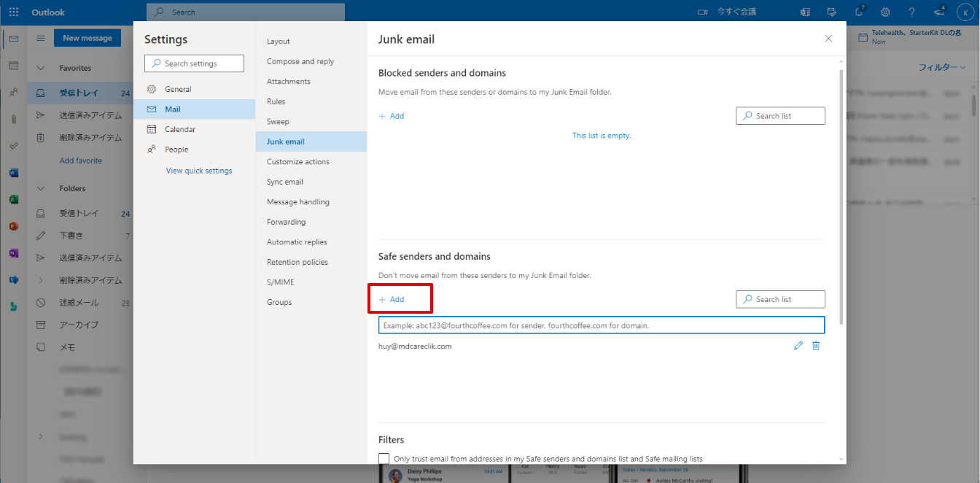Click the settings panel vertical scrollbar
Image resolution: width=980 pixels, height=483 pixels.
pyautogui.click(x=841, y=197)
